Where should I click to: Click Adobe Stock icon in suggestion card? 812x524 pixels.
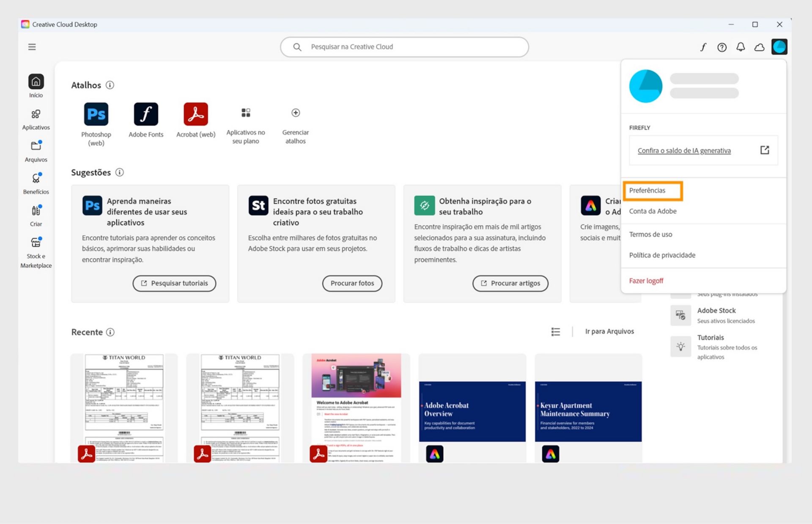(x=258, y=205)
